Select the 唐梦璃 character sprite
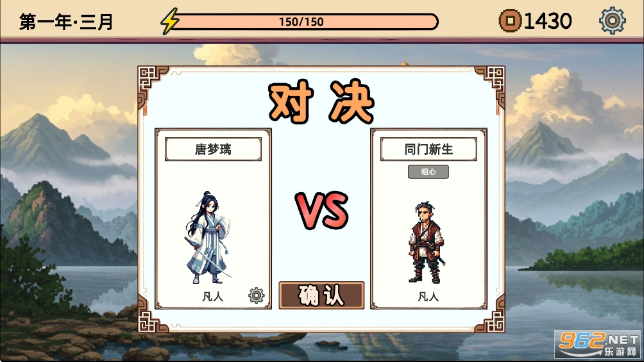 (x=208, y=238)
